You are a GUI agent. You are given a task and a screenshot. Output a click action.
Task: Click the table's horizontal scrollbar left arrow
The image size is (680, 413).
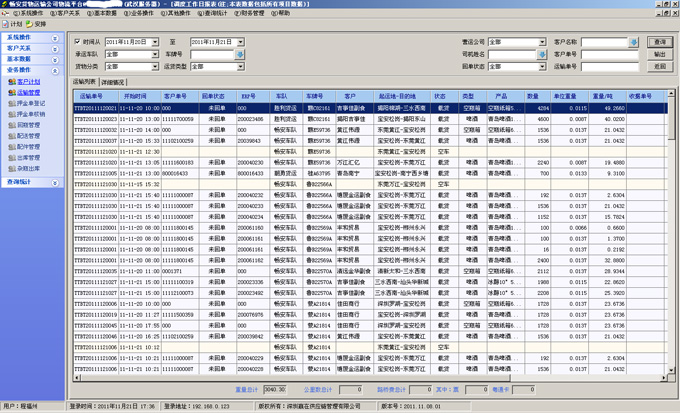coord(77,378)
